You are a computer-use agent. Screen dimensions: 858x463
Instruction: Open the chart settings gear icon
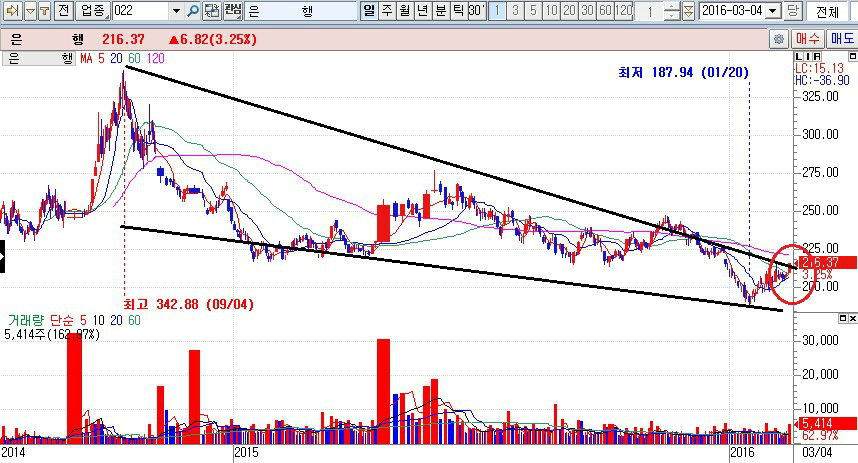coord(778,39)
